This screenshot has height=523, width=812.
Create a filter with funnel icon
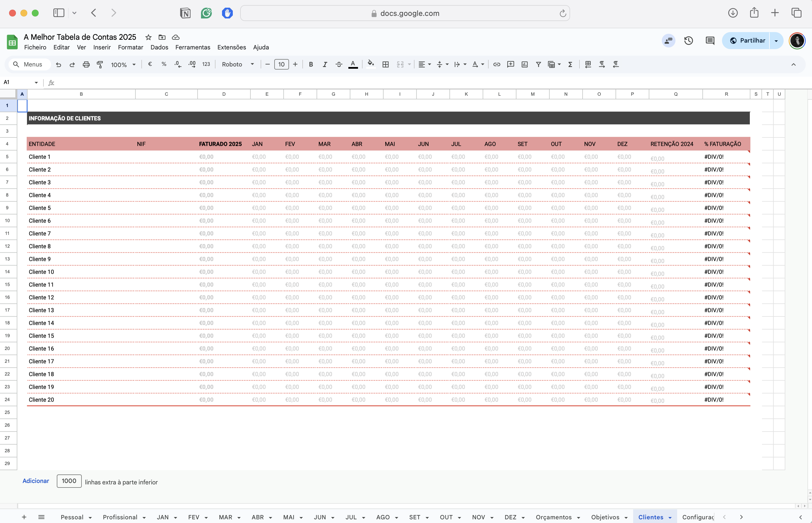[538, 64]
